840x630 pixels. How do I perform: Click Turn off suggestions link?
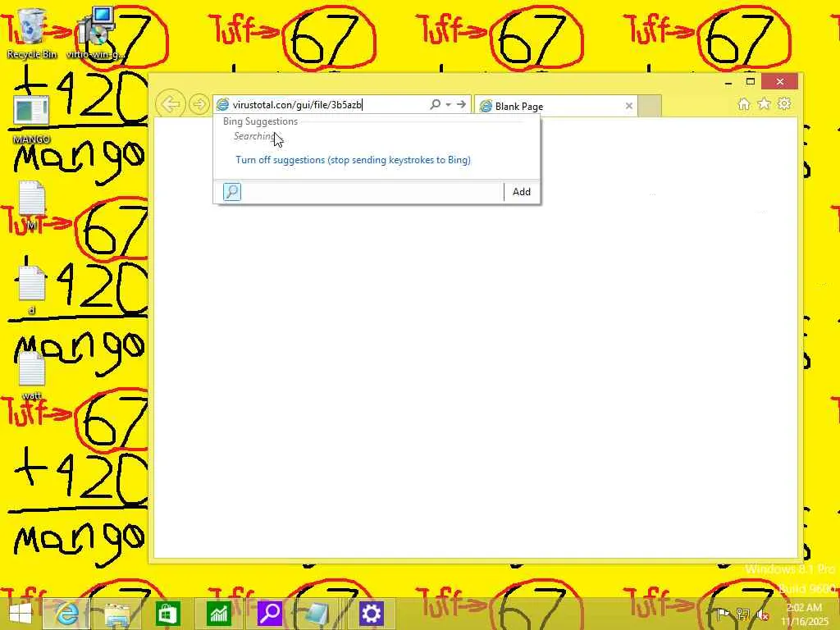tap(353, 160)
